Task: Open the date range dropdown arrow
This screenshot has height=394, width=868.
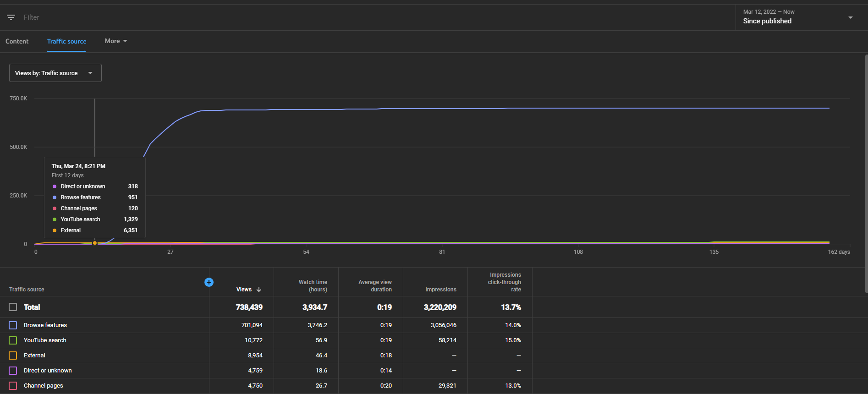Action: point(851,17)
